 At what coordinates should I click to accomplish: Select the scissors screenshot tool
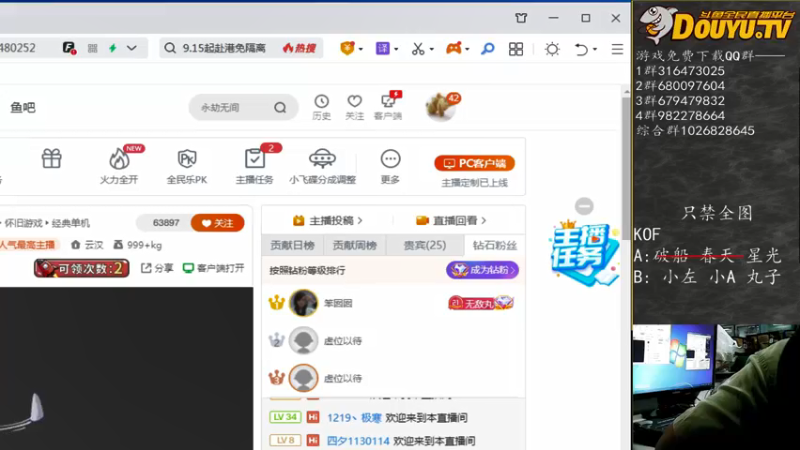pos(418,48)
